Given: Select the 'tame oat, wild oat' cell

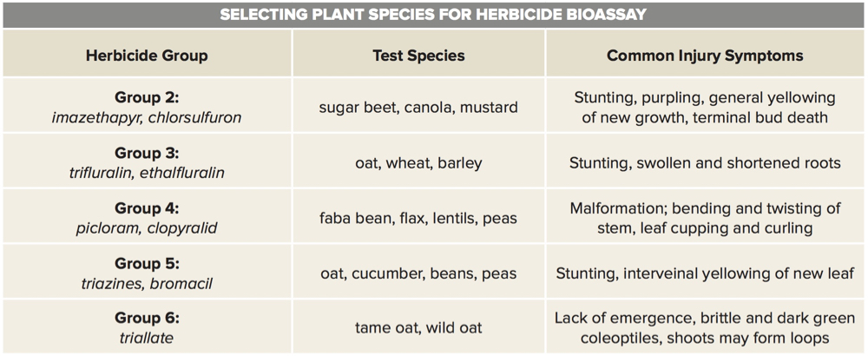Looking at the screenshot, I should point(418,328).
